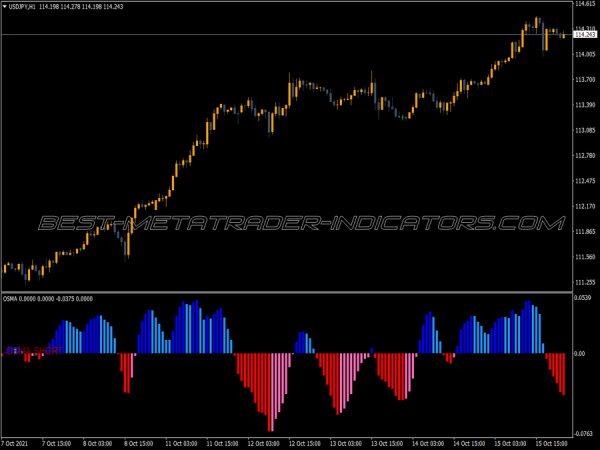The height and width of the screenshot is (450, 600).
Task: Click the 0.00 indicator zero level label
Action: 580,354
